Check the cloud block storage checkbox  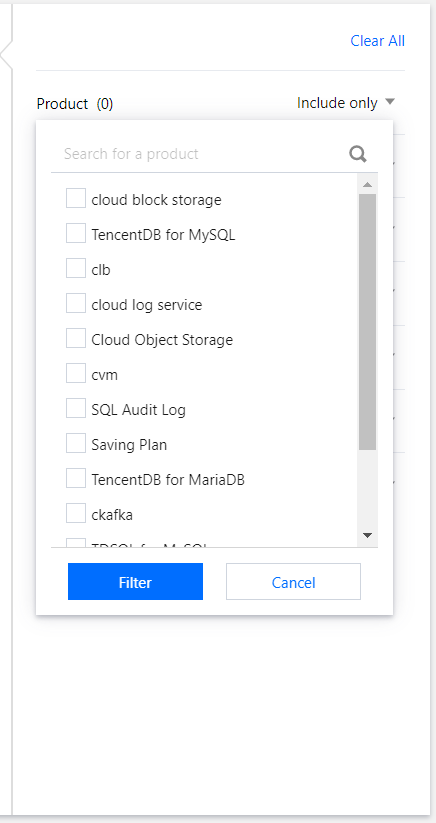point(76,199)
